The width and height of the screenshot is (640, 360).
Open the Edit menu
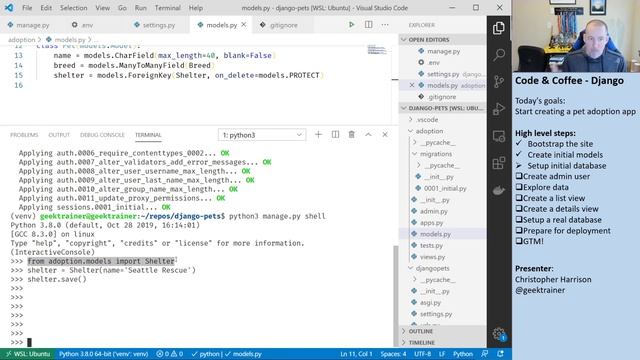pos(46,8)
